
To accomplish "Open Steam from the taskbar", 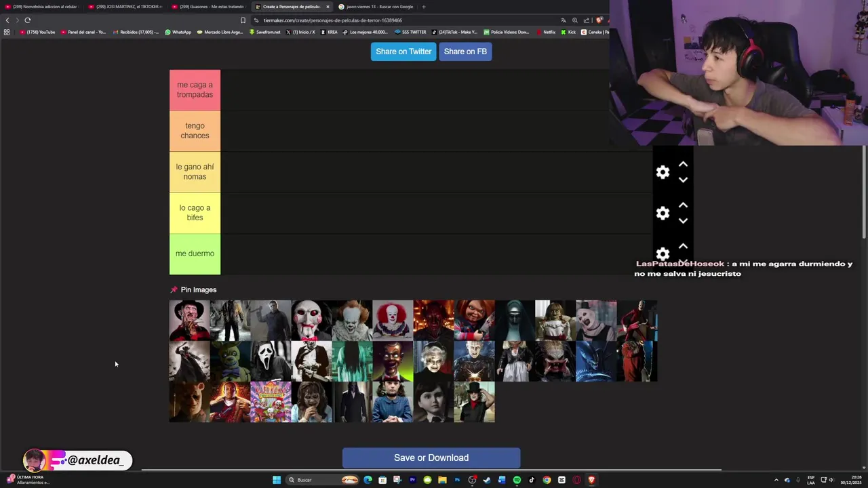I will click(487, 480).
